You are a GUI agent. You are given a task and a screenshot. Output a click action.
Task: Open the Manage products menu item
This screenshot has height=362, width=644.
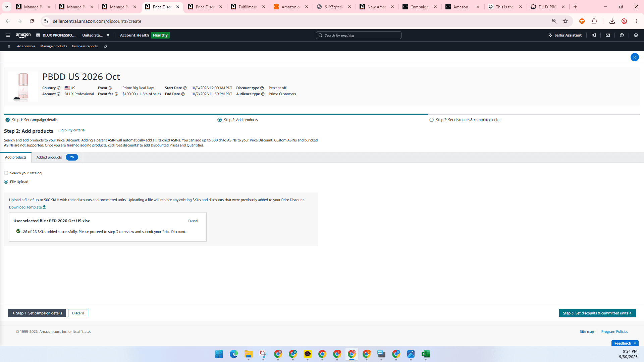pos(54,46)
